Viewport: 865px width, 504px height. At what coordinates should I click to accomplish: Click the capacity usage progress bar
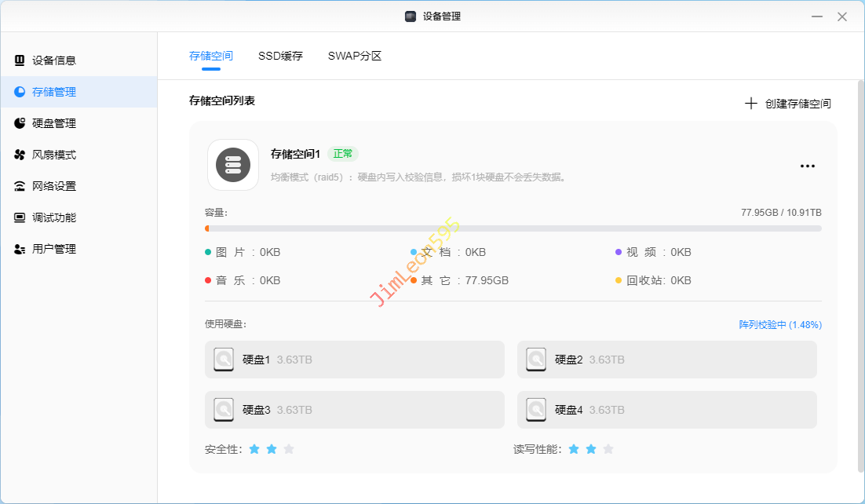[513, 228]
